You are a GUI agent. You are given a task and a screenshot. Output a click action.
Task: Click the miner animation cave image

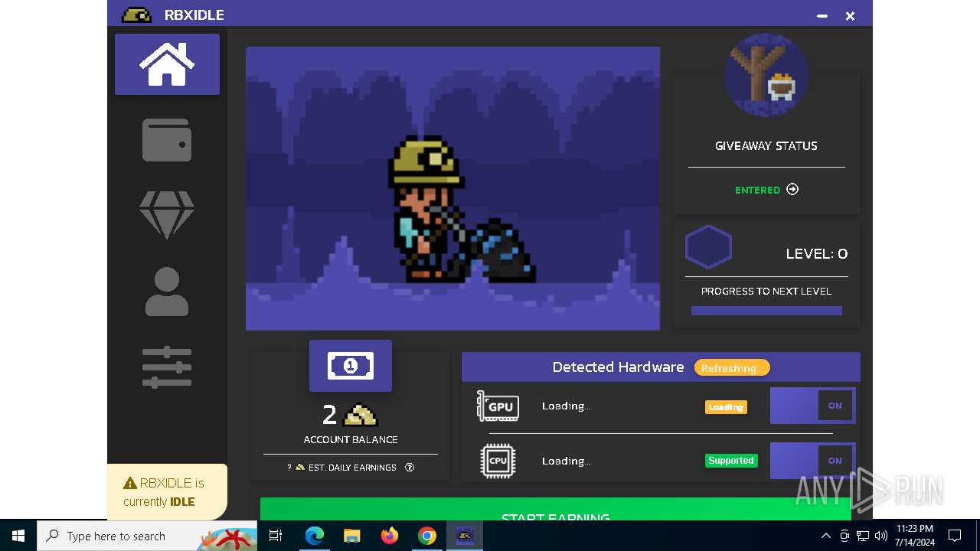[x=452, y=188]
